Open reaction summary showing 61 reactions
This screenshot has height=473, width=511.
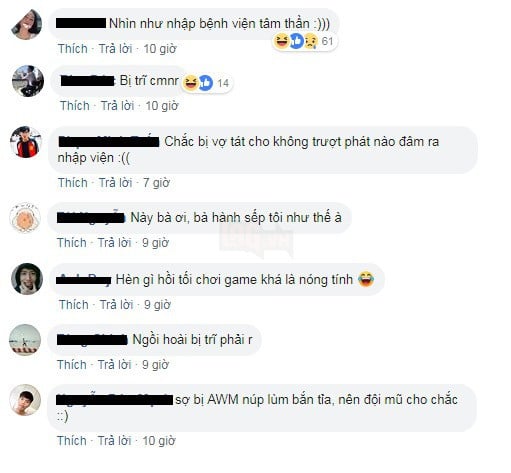(304, 41)
